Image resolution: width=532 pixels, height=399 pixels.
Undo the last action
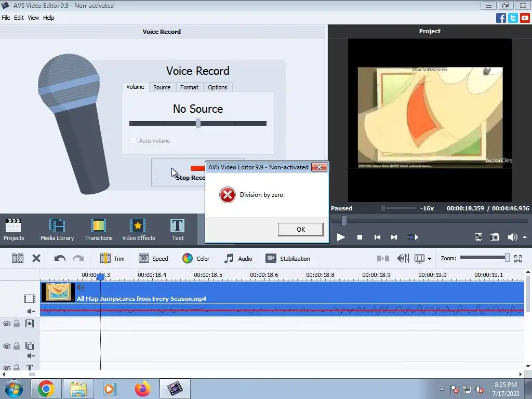tap(60, 259)
